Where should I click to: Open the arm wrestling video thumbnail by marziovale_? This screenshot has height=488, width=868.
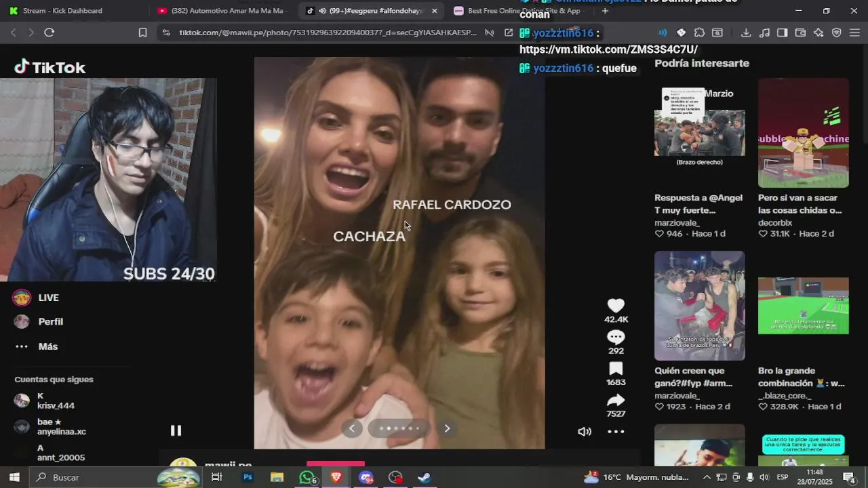tap(699, 306)
